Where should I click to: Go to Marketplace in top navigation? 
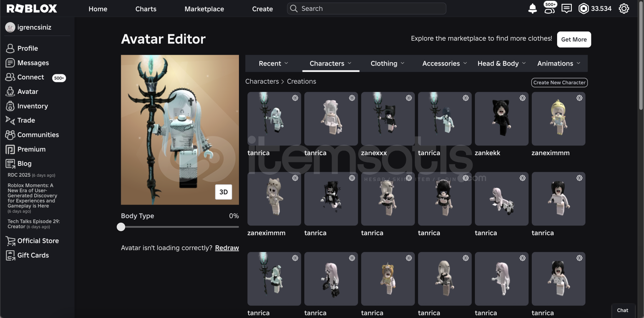204,9
